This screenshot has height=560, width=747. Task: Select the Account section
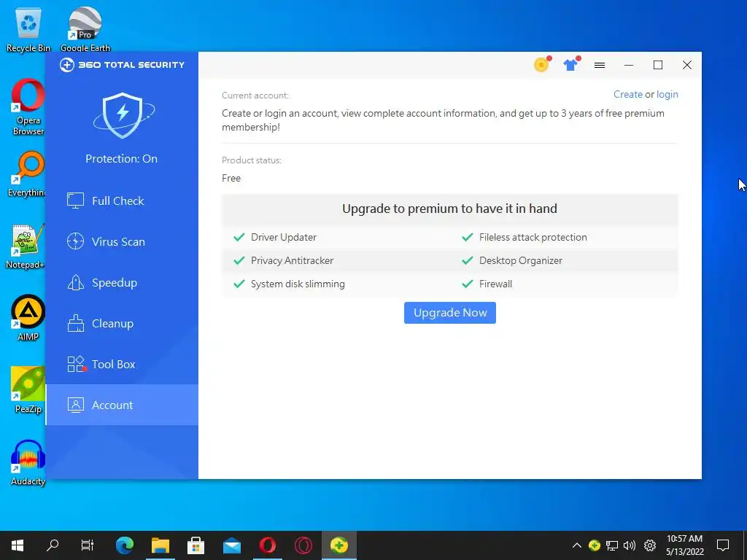(x=122, y=405)
